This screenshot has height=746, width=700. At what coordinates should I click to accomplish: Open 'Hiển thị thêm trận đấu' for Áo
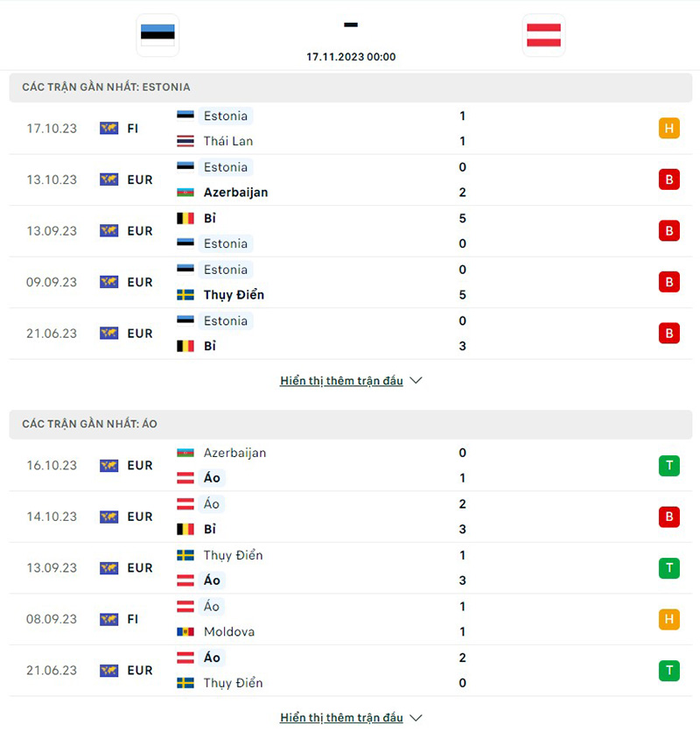pos(341,718)
